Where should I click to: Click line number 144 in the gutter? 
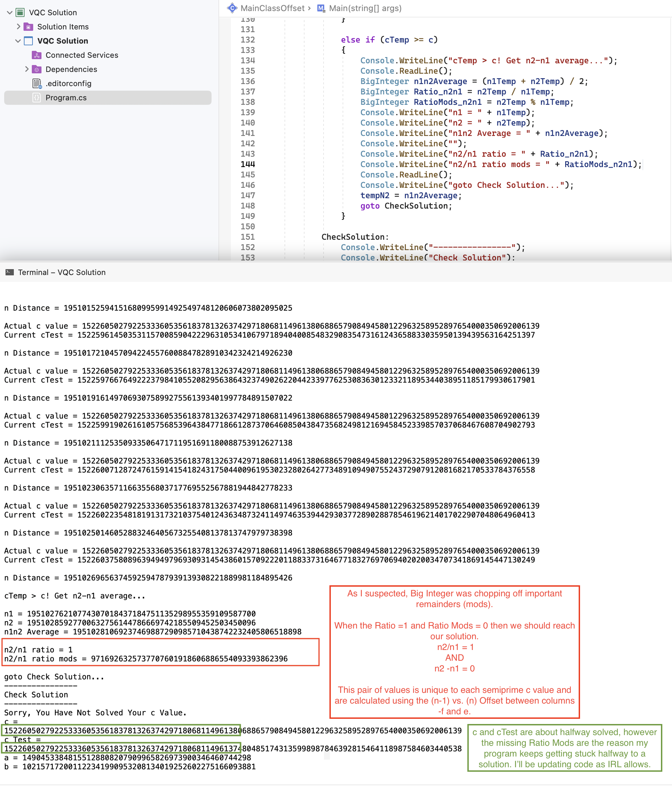248,164
